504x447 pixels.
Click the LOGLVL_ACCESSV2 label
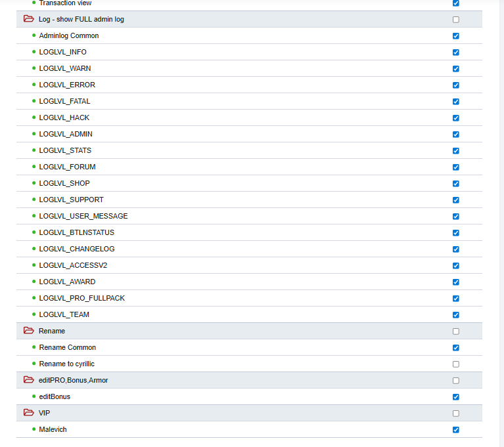pyautogui.click(x=73, y=265)
